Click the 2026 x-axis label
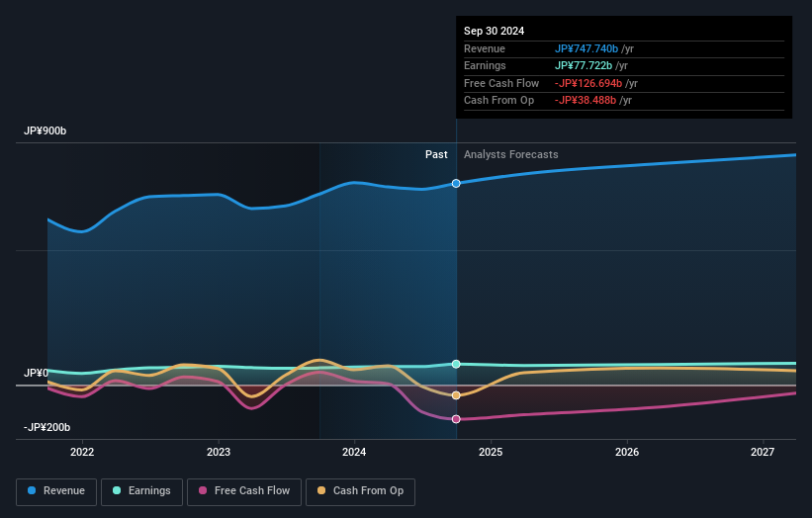Image resolution: width=812 pixels, height=518 pixels. (627, 453)
